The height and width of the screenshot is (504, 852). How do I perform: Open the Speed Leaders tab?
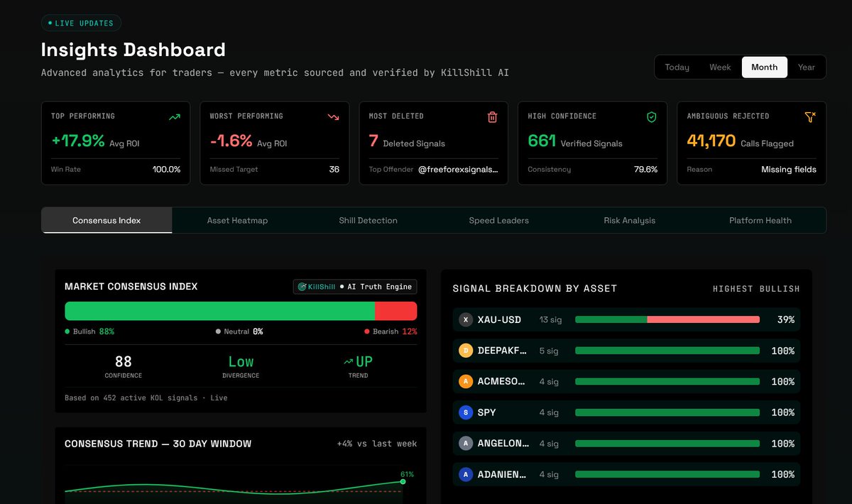click(499, 220)
